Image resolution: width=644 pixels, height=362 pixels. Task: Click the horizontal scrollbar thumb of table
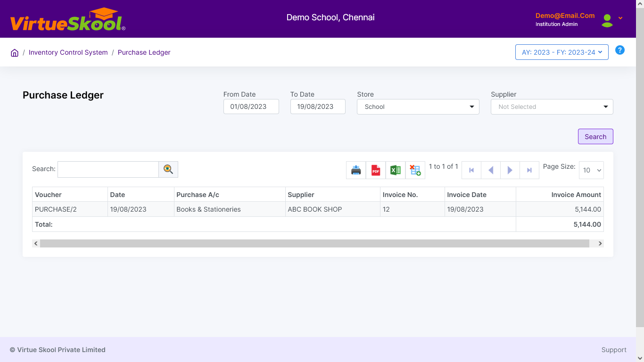point(314,244)
